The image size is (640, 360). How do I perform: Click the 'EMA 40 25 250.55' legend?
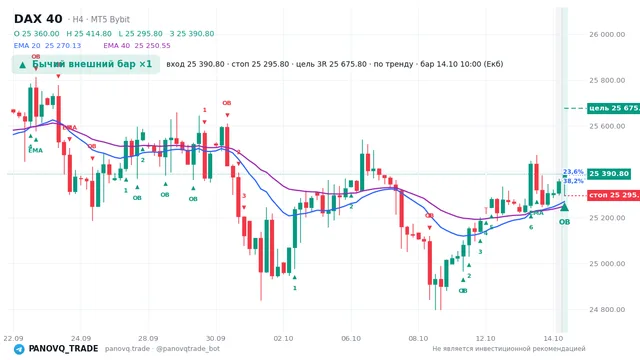click(137, 46)
